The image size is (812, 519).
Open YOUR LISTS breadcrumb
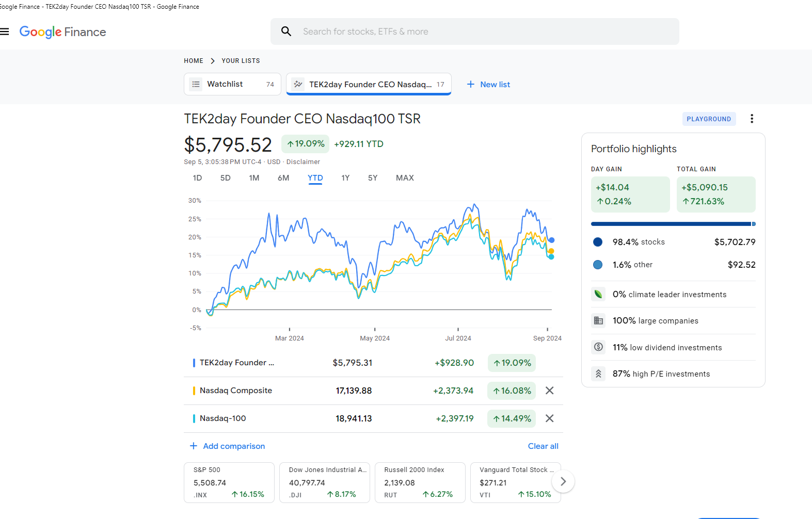pos(241,61)
